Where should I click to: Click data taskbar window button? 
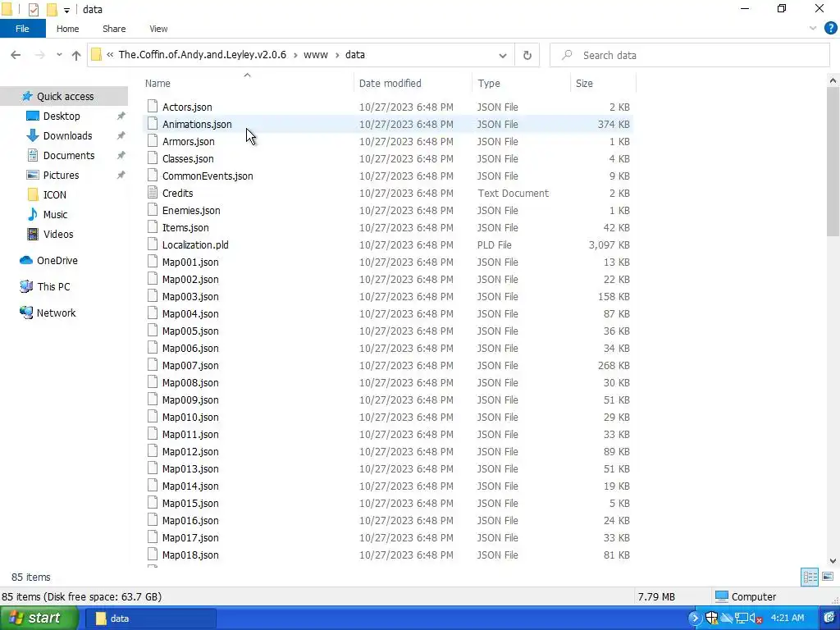click(x=151, y=619)
